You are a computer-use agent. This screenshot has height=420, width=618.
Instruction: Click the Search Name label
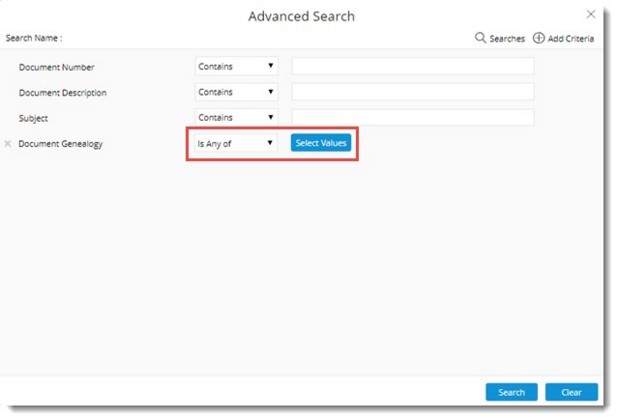(x=34, y=38)
